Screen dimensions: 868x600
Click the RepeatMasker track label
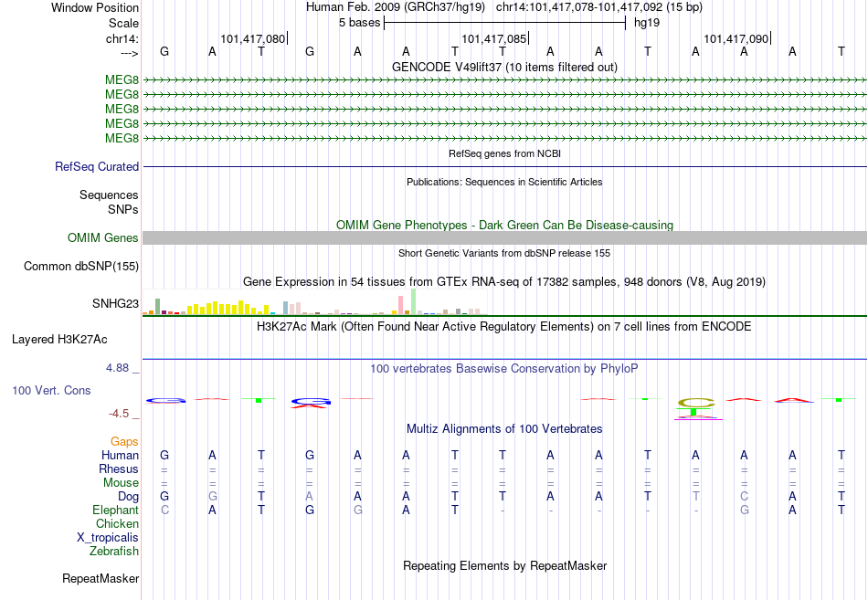coord(101,579)
